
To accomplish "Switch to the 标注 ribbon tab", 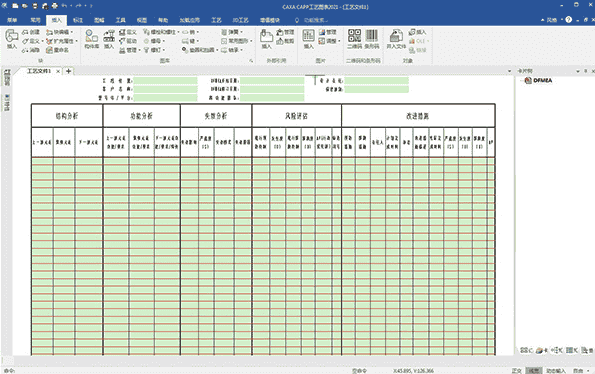I will click(x=78, y=20).
